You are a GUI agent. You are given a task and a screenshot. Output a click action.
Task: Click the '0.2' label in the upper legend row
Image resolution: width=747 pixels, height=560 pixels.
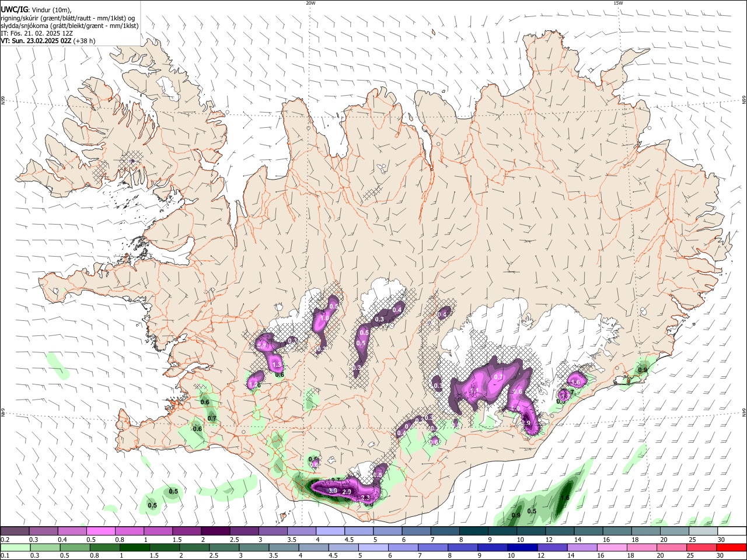click(5, 540)
